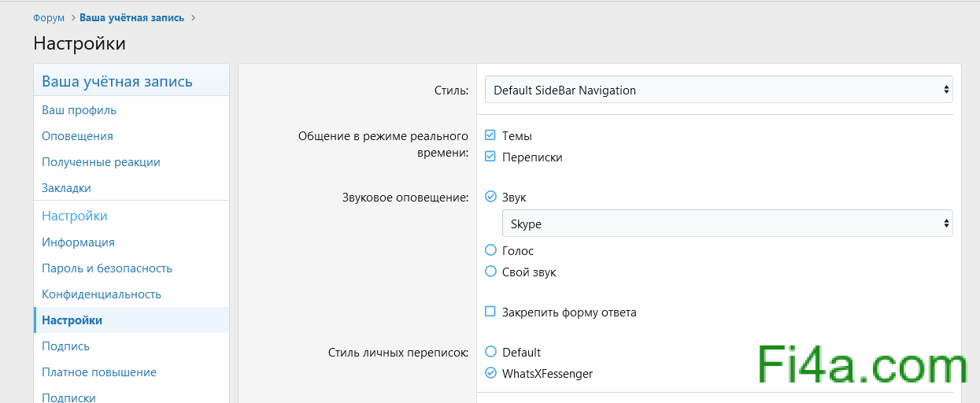This screenshot has width=980, height=403.
Task: Select the Голос radio option
Action: (491, 250)
